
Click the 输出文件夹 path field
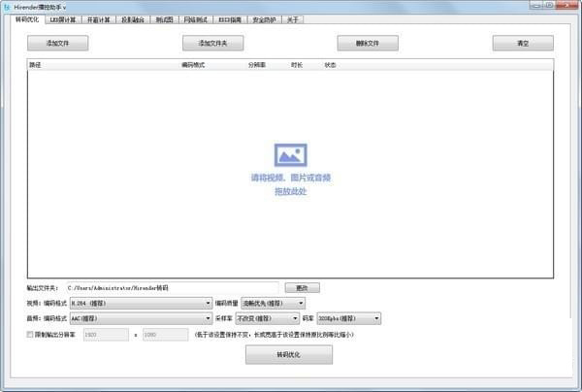(x=173, y=287)
